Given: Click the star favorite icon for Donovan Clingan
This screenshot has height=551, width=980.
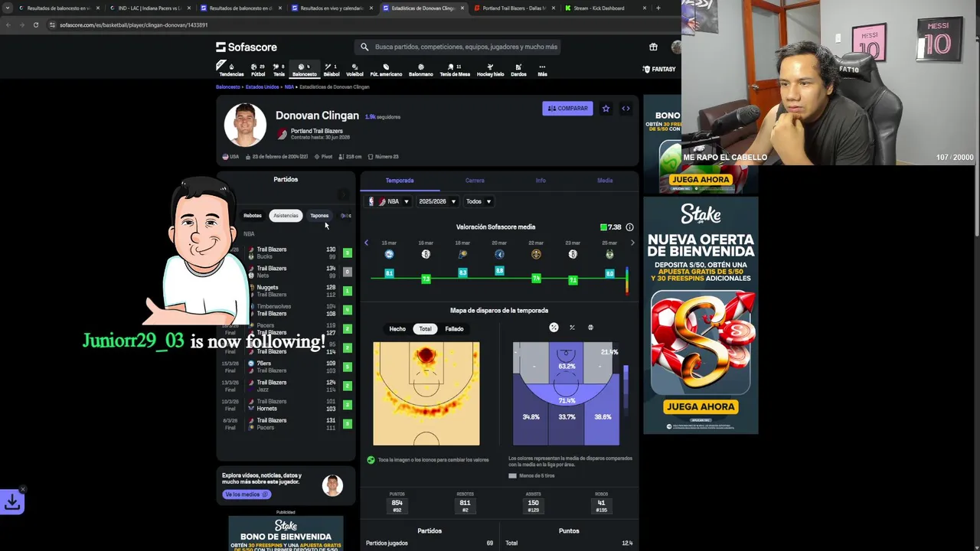Looking at the screenshot, I should coord(606,109).
